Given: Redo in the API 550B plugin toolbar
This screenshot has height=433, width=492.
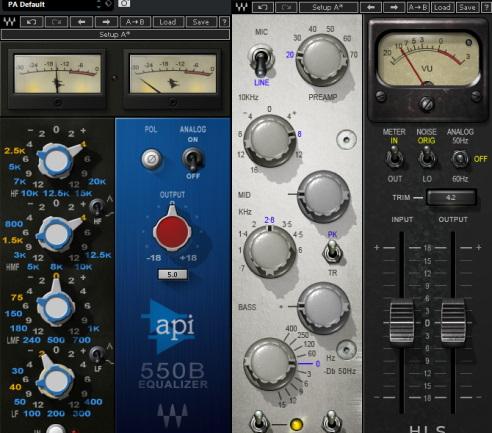Looking at the screenshot, I should pos(57,22).
